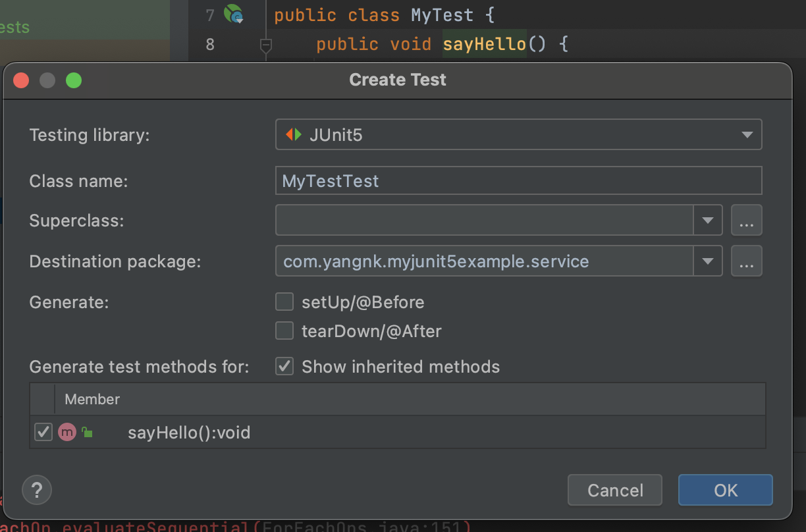Open the Testing library dropdown
This screenshot has height=532, width=806.
click(x=518, y=135)
